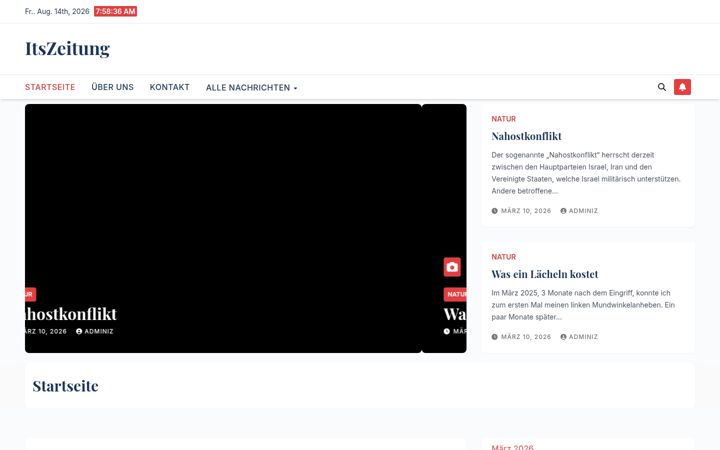Open the Was ein Lächeln kostet article
The image size is (720, 450).
click(x=545, y=274)
